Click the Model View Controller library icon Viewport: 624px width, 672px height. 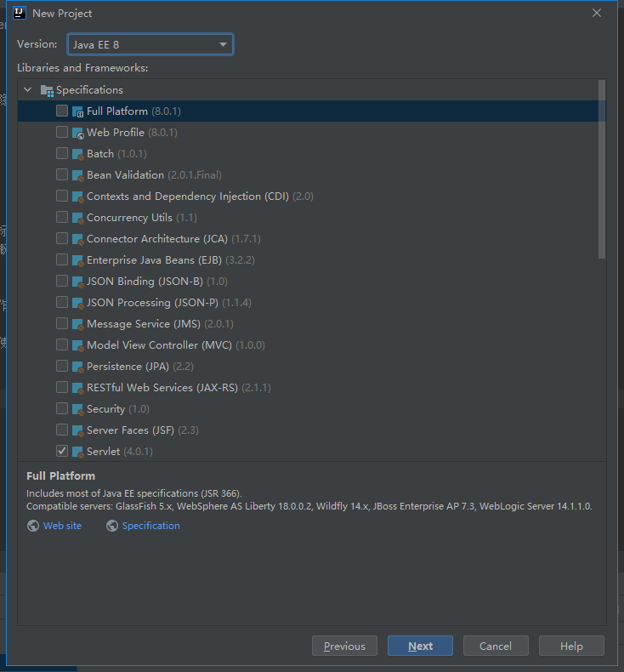click(x=77, y=345)
